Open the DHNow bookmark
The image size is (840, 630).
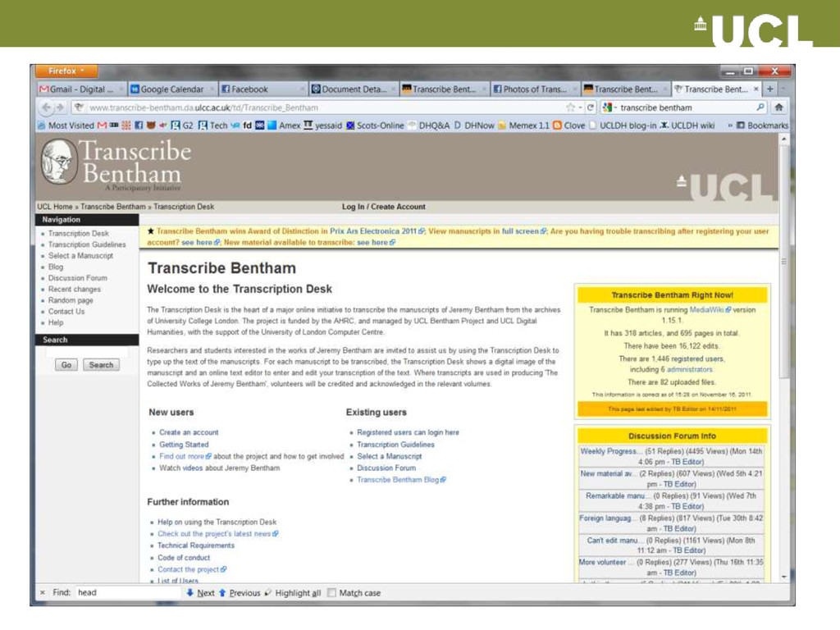[474, 126]
